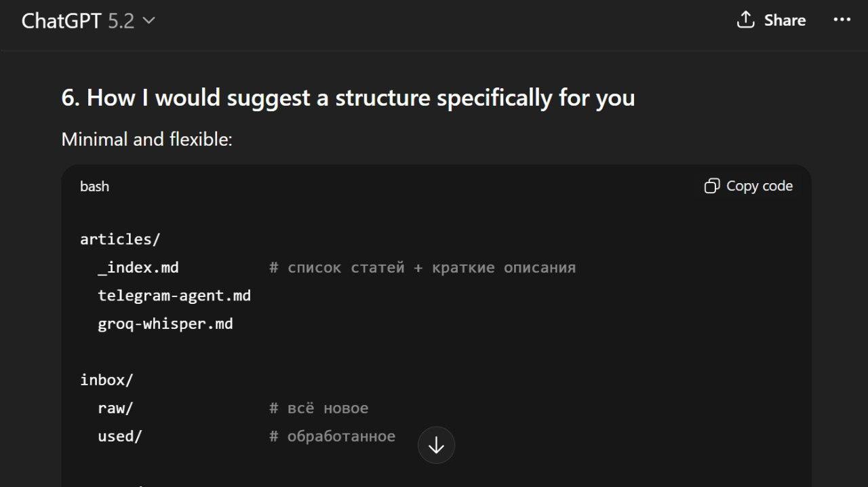
Task: Jump to bottom with the down-arrow button
Action: pyautogui.click(x=436, y=445)
